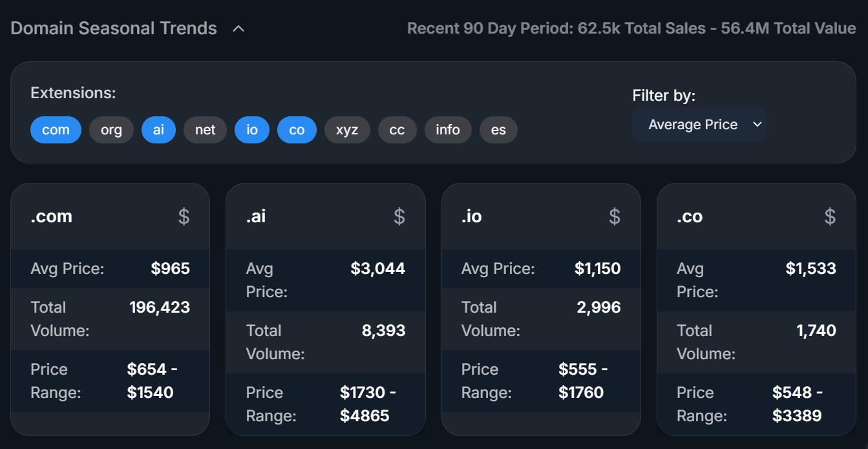Deselect the com extension chip
868x449 pixels.
[x=56, y=130]
